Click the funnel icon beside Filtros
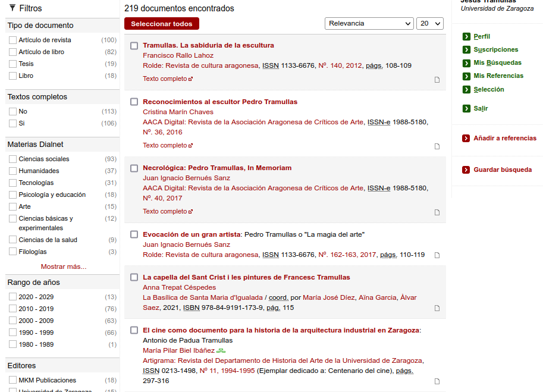Screen dimensions: 543x392 12,8
